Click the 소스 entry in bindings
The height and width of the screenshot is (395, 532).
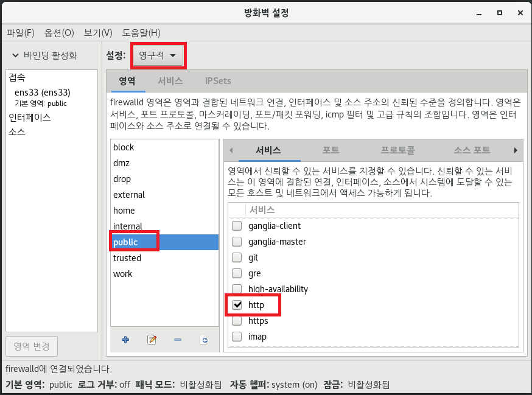17,131
